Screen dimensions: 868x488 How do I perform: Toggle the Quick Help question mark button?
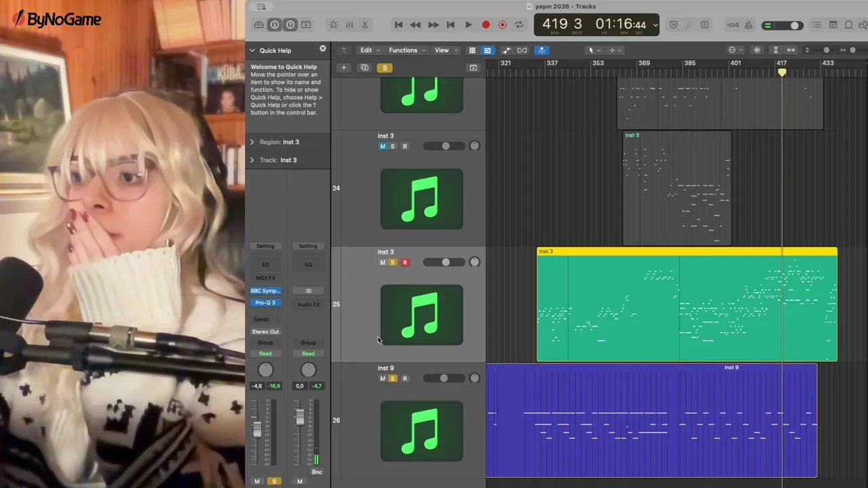click(x=290, y=25)
